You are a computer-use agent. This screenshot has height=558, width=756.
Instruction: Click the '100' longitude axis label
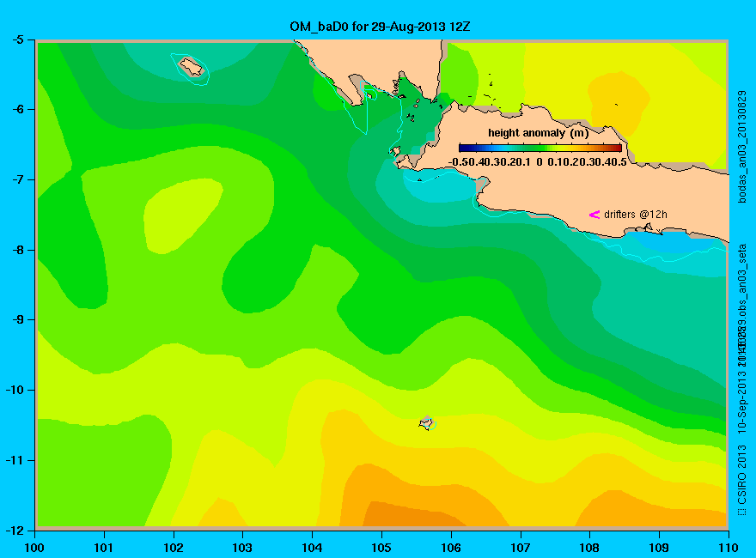click(x=34, y=548)
